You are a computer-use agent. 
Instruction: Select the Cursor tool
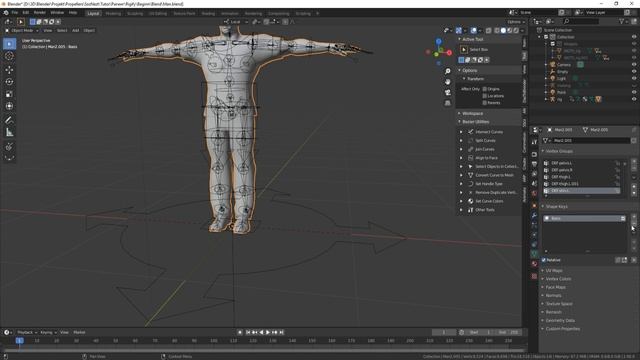[x=9, y=56]
